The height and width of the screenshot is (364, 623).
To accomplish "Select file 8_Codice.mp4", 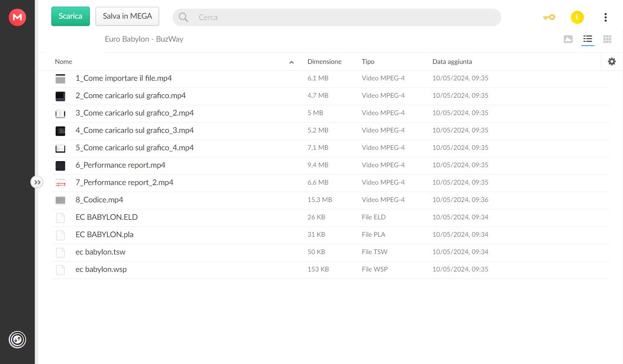I will click(x=330, y=200).
